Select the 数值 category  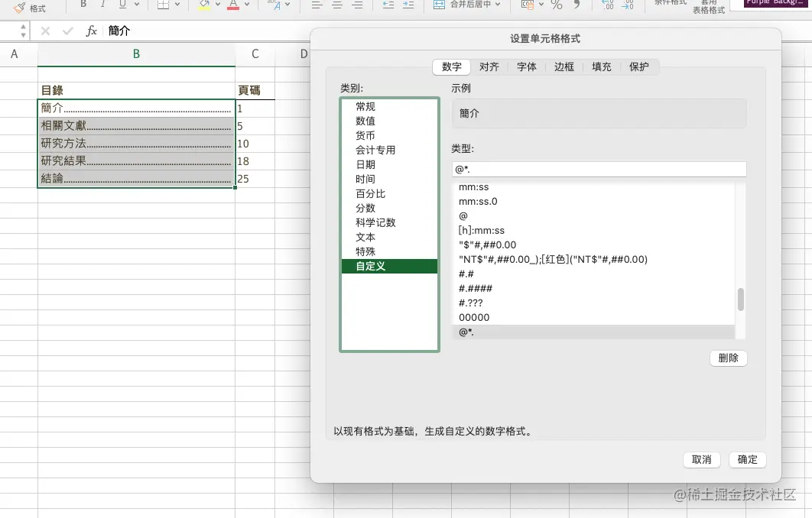(x=389, y=121)
